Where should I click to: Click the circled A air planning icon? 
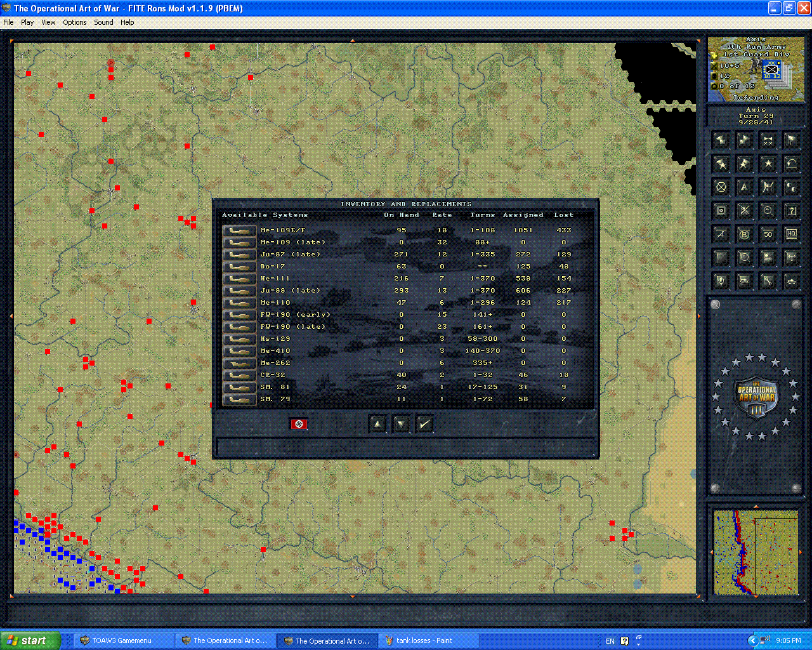(744, 187)
